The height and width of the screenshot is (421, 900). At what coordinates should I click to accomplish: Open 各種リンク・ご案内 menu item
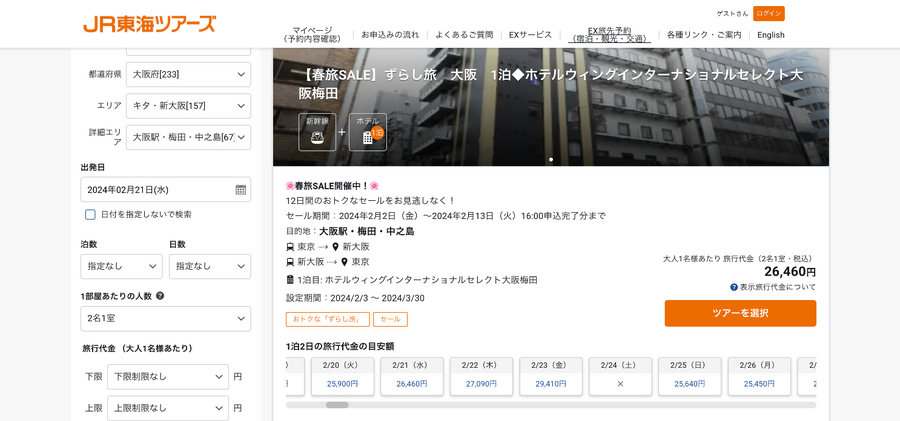click(x=704, y=34)
